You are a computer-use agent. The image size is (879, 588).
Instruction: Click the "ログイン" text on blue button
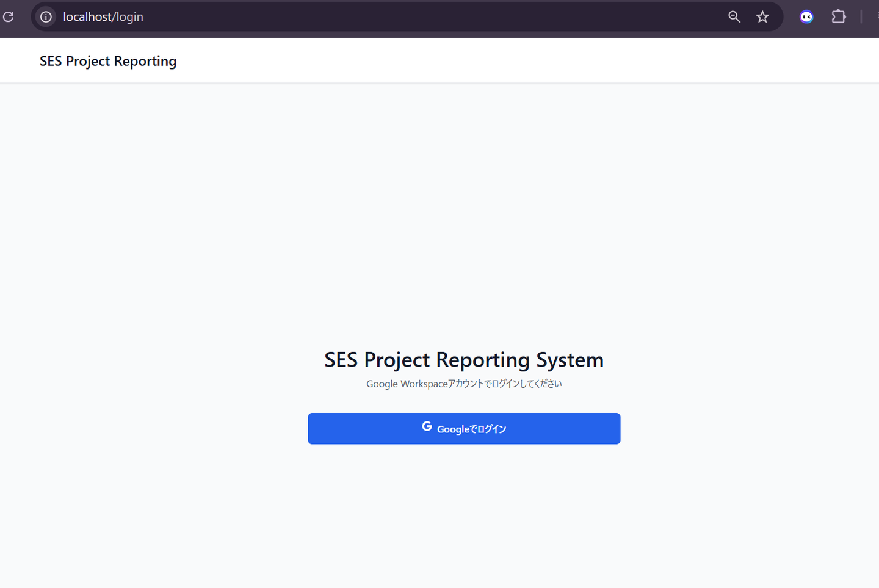coord(491,429)
